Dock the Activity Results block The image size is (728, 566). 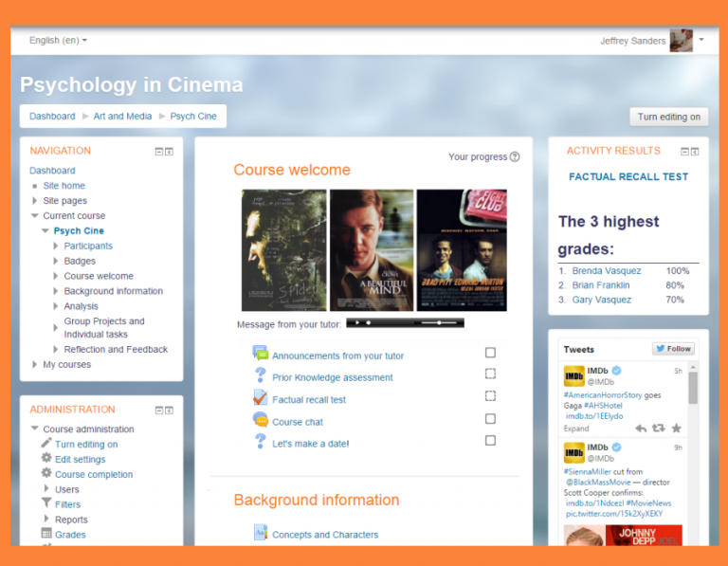pos(695,152)
